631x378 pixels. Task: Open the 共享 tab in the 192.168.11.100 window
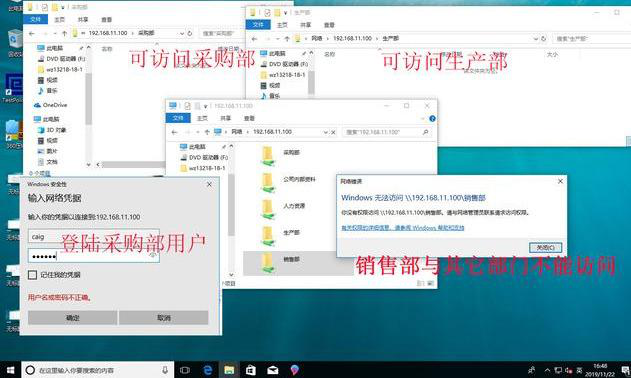click(x=225, y=118)
